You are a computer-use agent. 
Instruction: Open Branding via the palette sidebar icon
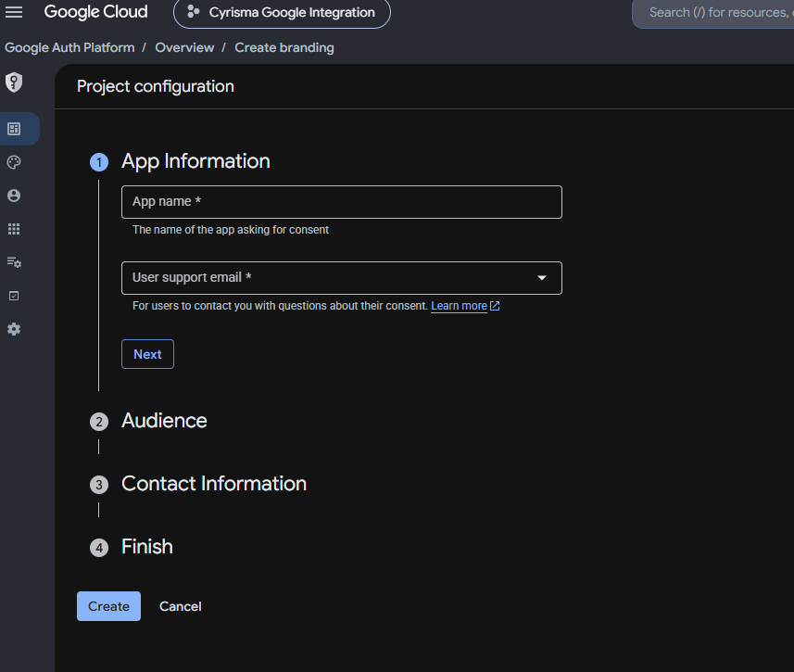click(14, 162)
